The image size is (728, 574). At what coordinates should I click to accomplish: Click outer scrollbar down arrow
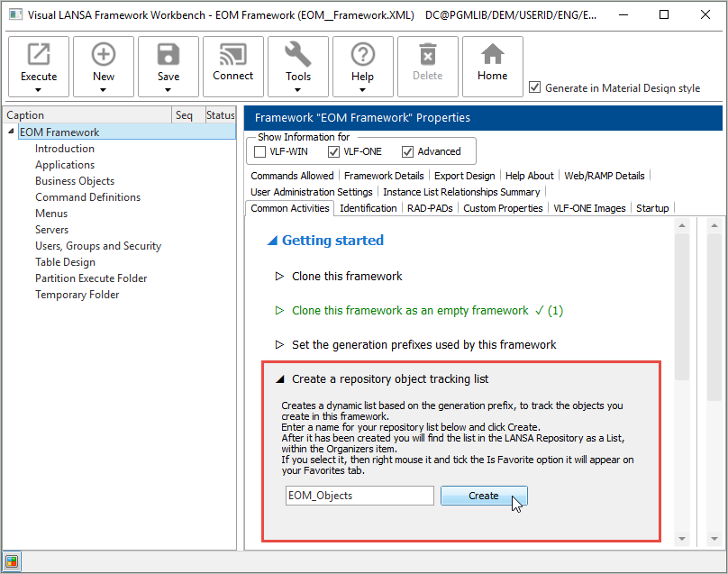pos(714,539)
